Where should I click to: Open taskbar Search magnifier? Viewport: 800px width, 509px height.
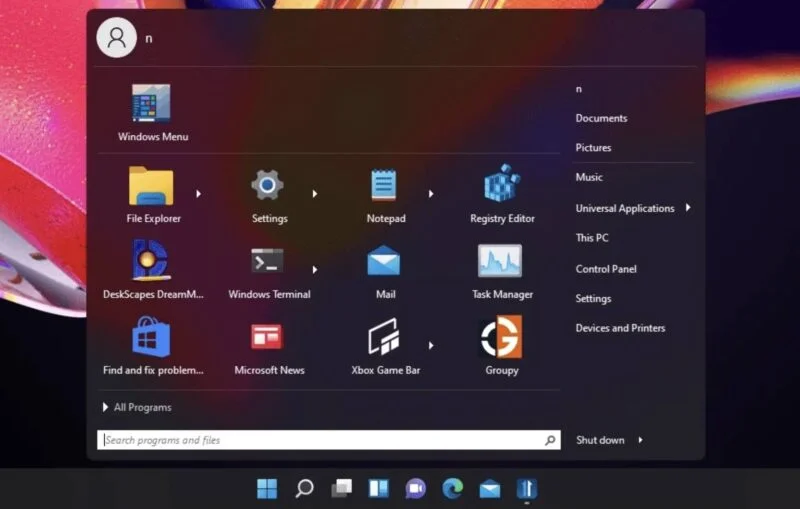304,489
